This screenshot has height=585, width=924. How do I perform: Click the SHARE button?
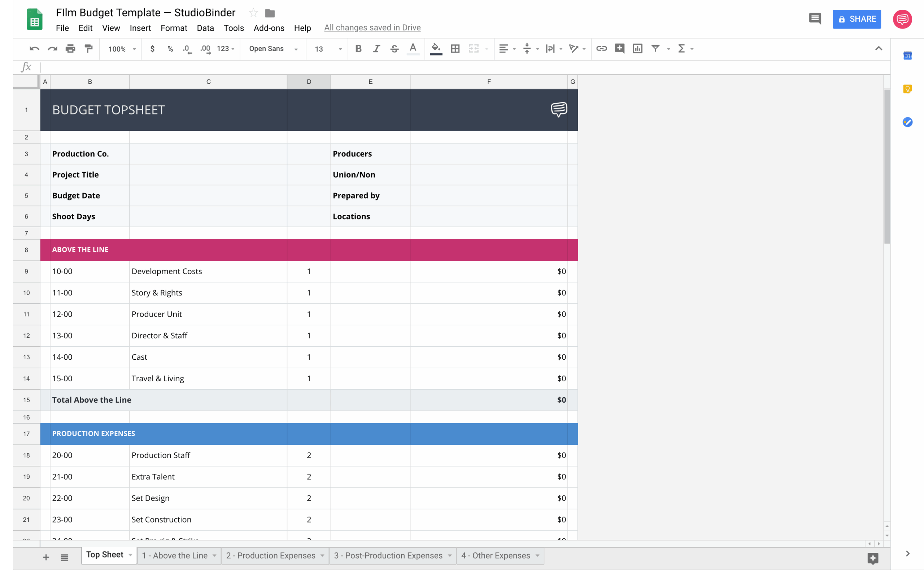[x=857, y=19]
